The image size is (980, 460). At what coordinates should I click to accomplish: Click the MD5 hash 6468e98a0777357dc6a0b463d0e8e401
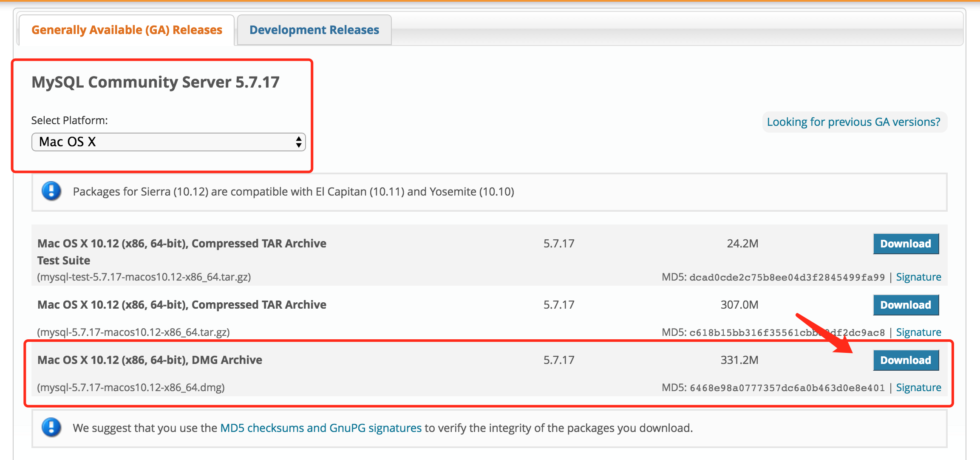pyautogui.click(x=787, y=388)
